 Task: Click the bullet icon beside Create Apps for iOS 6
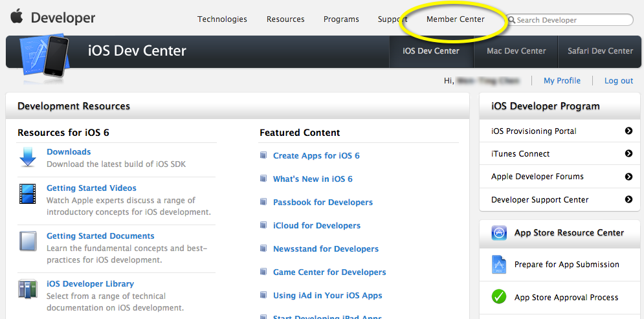coord(263,155)
